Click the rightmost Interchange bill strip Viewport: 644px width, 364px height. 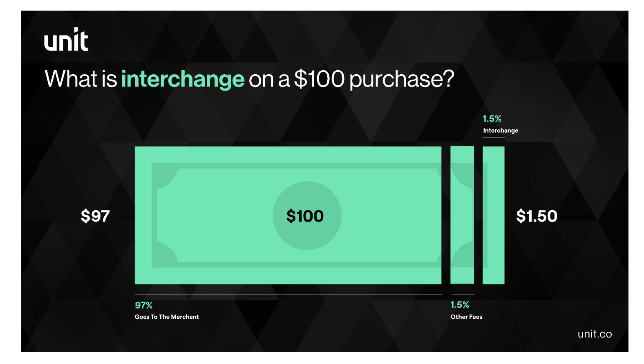pyautogui.click(x=494, y=215)
